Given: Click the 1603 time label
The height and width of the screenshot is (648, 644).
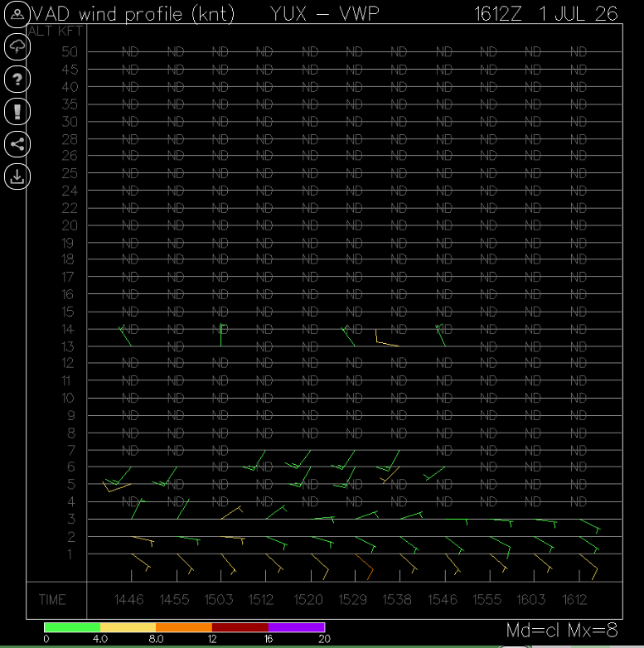Looking at the screenshot, I should pos(531,600).
